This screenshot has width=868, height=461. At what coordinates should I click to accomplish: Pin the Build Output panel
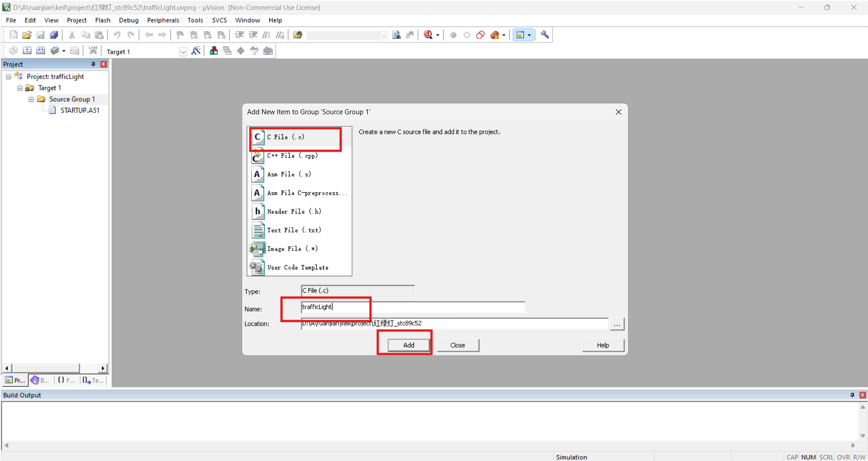[853, 395]
